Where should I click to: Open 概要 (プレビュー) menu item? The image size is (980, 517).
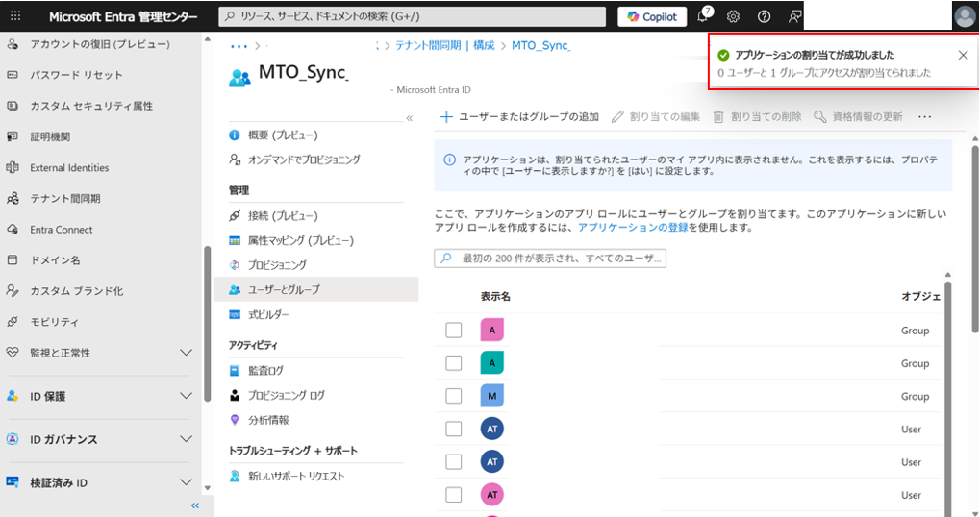tap(283, 135)
